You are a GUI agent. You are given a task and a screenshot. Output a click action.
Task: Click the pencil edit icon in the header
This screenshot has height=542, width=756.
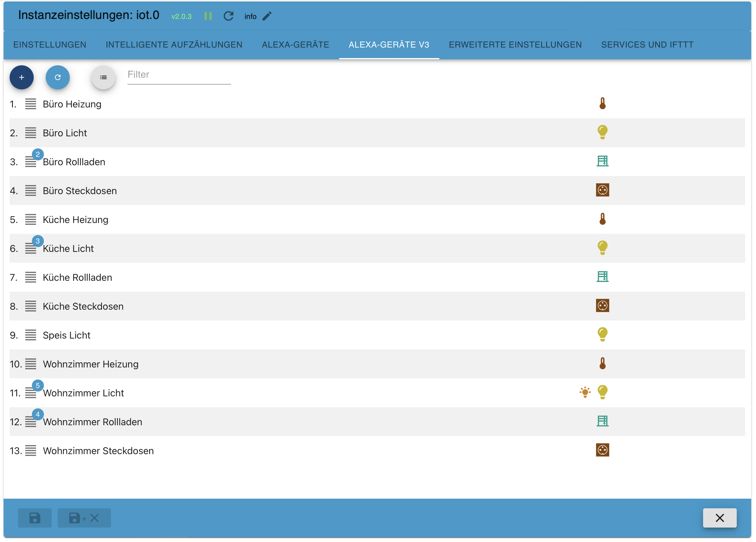tap(266, 16)
